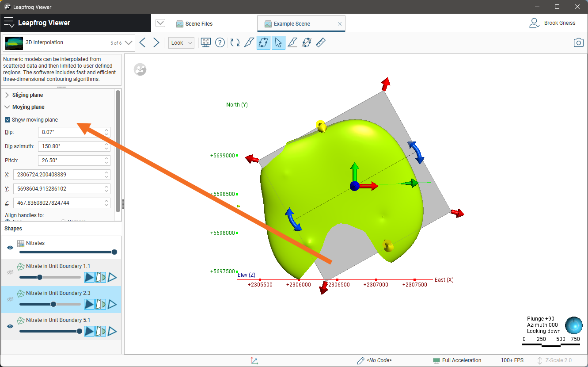588x367 pixels.
Task: Click the Full Acceleration monitor icon
Action: [436, 360]
